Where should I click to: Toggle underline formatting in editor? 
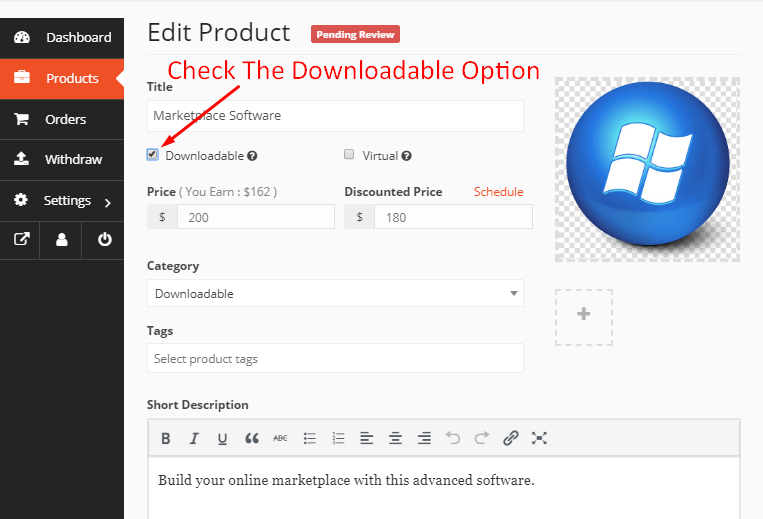[x=222, y=439]
